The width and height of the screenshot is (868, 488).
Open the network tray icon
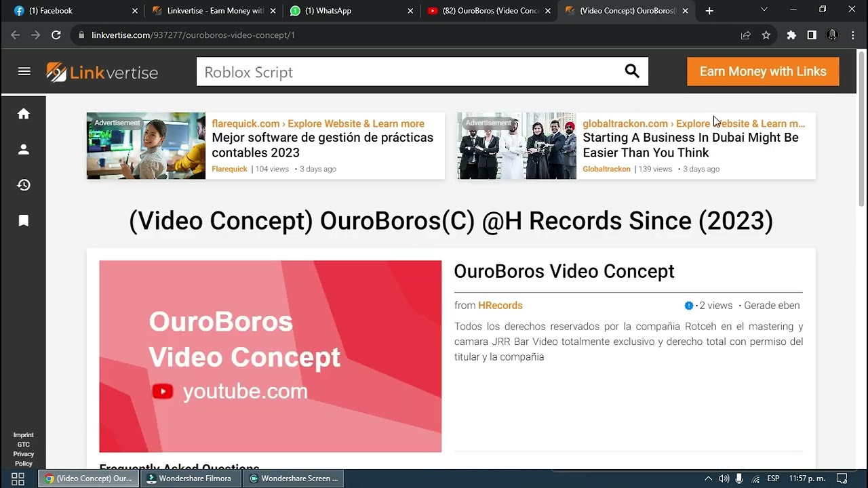point(755,479)
